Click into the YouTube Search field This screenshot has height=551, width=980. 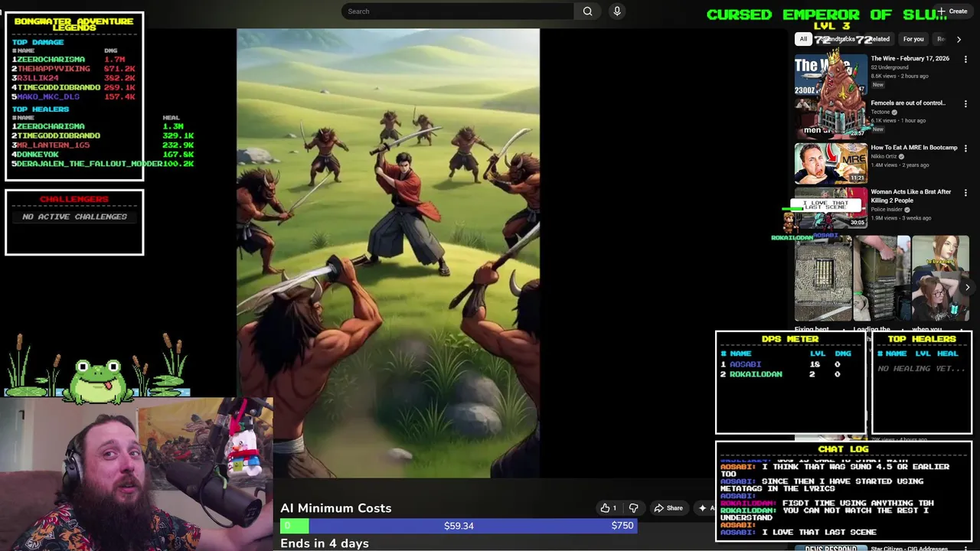tap(458, 11)
